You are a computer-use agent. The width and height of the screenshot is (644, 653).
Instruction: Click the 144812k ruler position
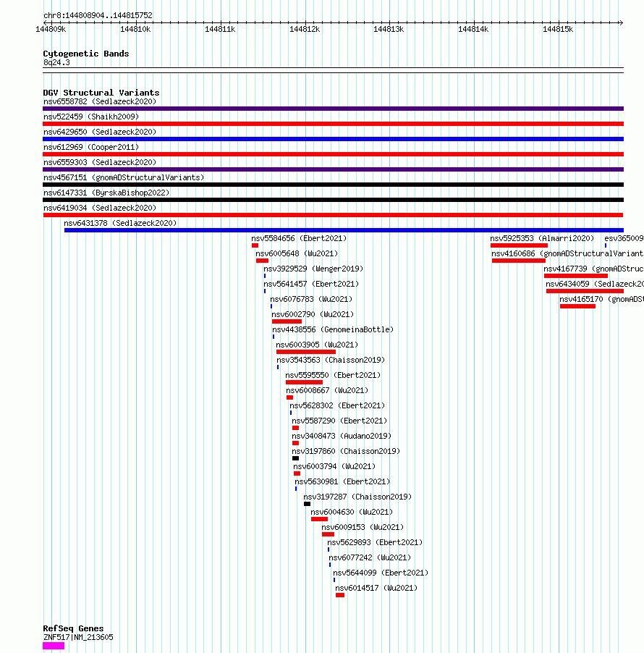pyautogui.click(x=305, y=29)
